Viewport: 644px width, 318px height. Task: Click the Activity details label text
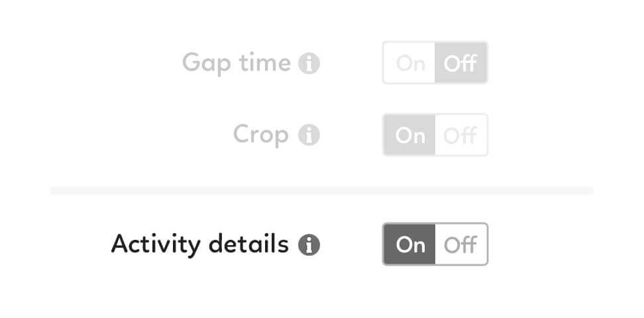pyautogui.click(x=200, y=244)
